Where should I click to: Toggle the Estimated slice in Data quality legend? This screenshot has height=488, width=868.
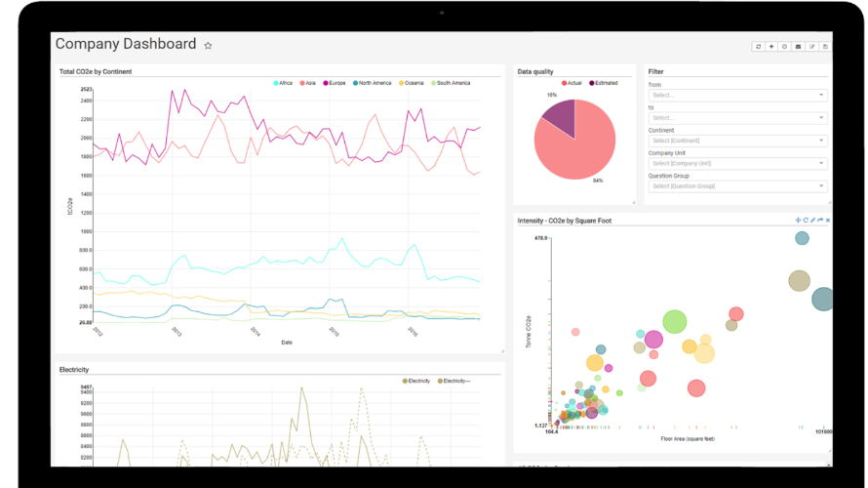604,83
